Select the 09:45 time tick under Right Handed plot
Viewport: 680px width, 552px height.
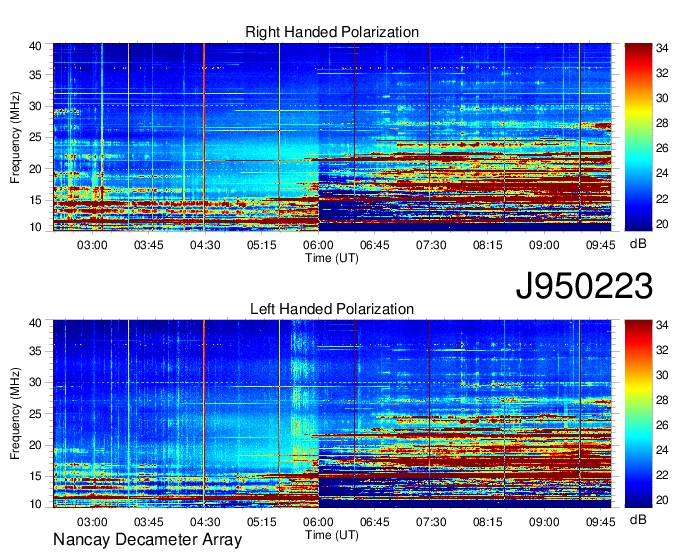click(x=600, y=245)
